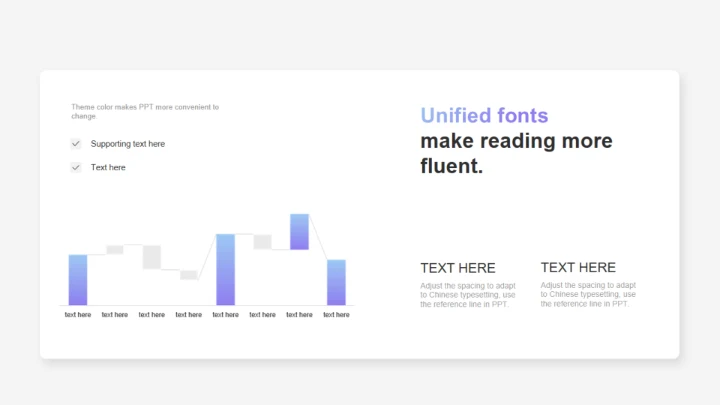The height and width of the screenshot is (405, 720).
Task: Select the description paragraph under the right "TEXT HERE"
Action: [588, 294]
